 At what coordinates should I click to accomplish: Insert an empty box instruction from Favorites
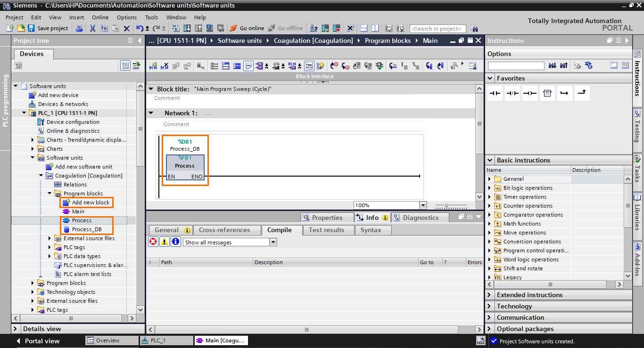pyautogui.click(x=547, y=93)
